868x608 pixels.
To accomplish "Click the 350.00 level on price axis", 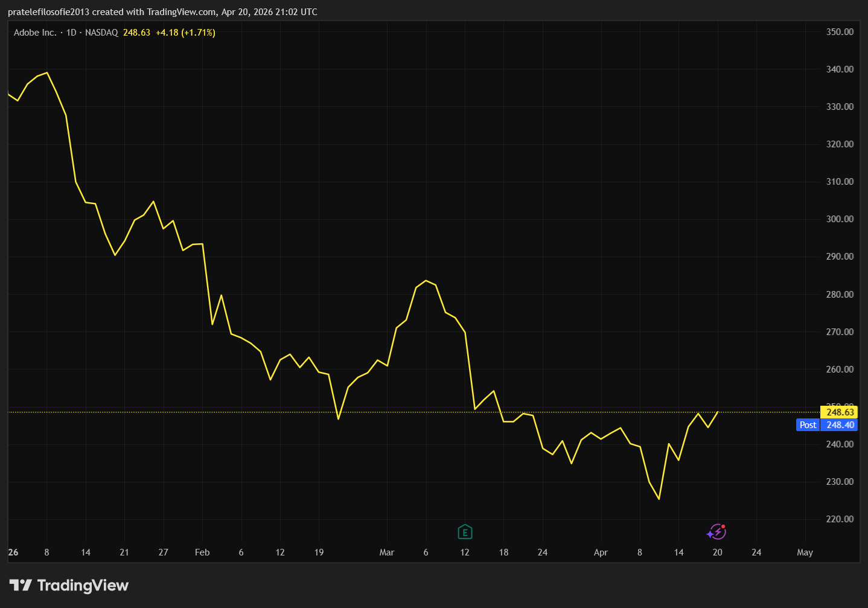I will tap(840, 32).
